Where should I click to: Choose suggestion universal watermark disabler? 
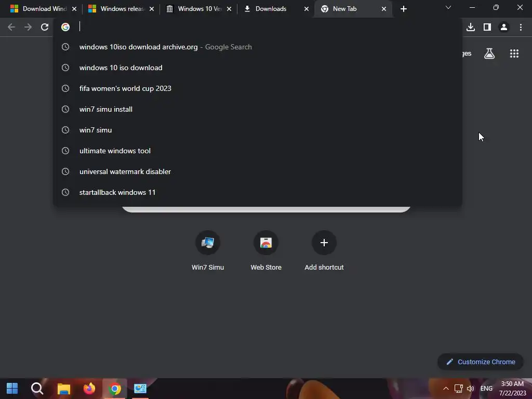(x=258, y=171)
